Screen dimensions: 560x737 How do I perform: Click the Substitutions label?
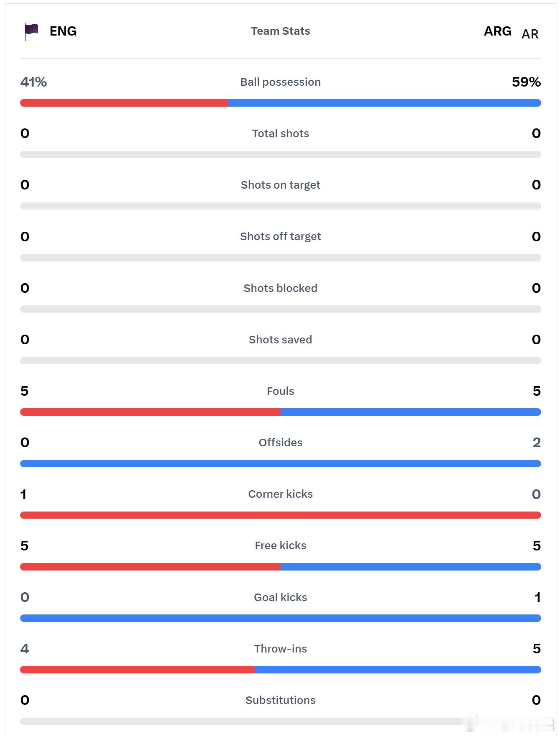coord(281,700)
